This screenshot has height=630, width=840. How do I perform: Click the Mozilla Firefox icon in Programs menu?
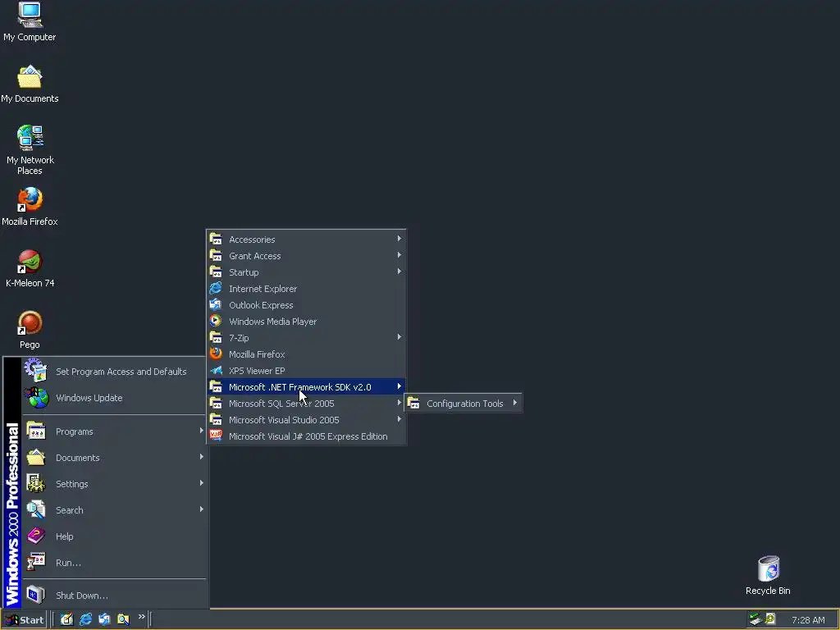tap(216, 354)
